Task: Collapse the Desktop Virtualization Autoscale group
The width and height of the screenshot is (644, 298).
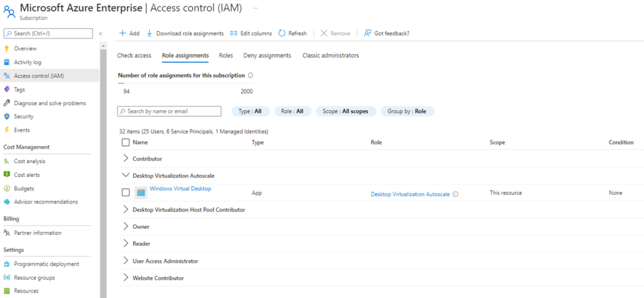Action: point(125,176)
